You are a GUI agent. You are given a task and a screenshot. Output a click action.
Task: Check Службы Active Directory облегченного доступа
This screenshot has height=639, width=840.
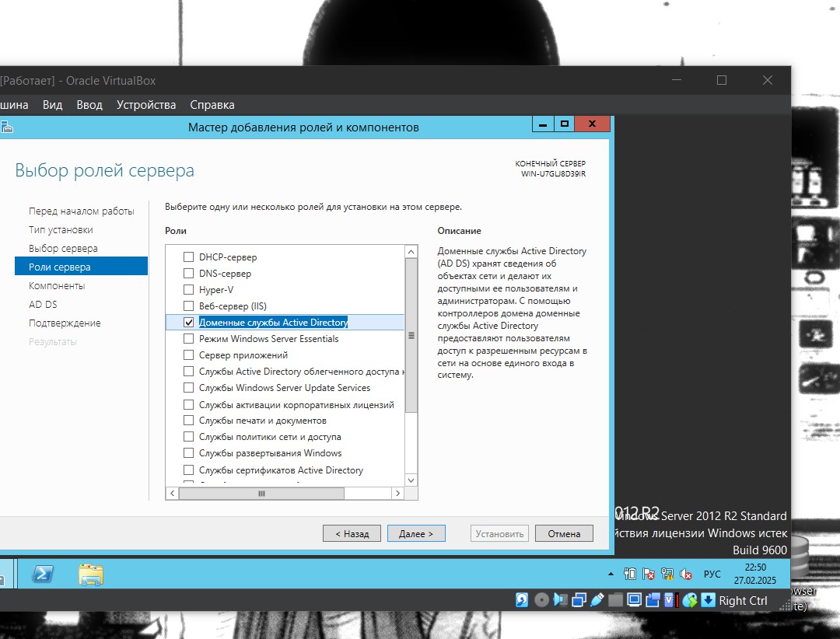188,371
